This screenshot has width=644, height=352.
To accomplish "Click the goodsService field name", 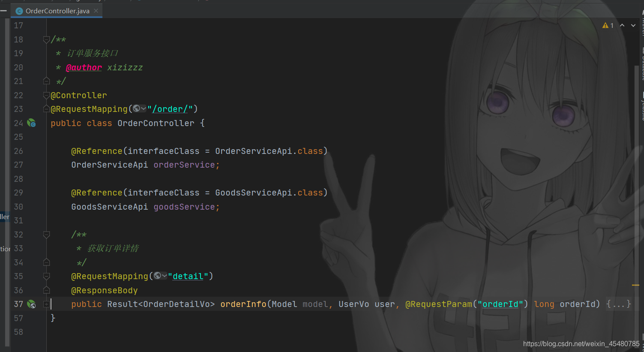I will point(184,207).
